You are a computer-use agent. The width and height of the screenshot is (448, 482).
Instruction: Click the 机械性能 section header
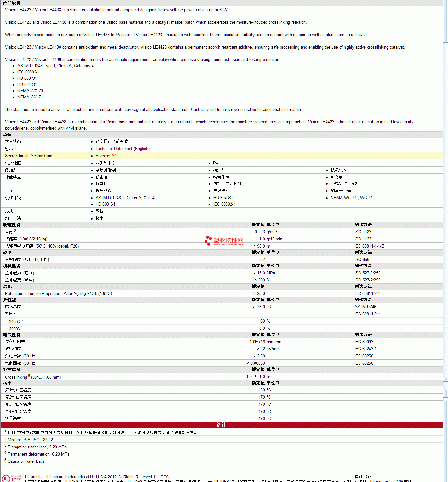[x=12, y=266]
